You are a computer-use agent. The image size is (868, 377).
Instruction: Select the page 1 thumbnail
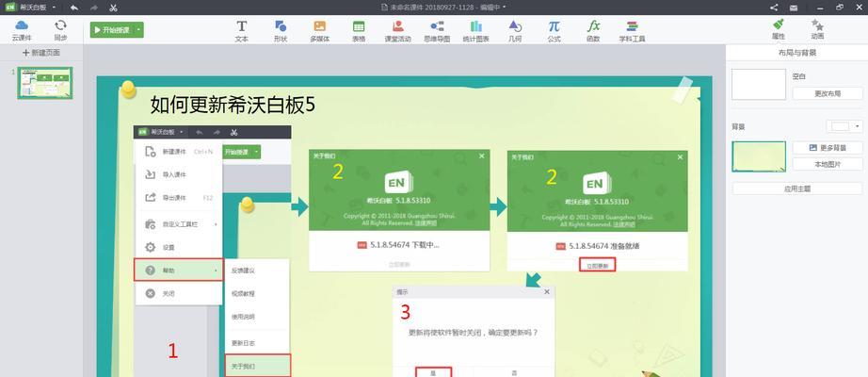coord(45,83)
